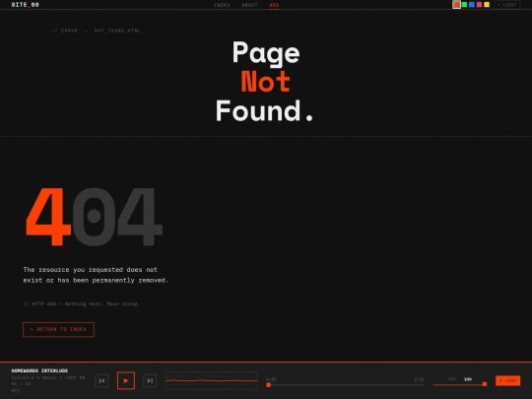
Task: Click the VOL 100 volume readout
Action: click(x=460, y=379)
